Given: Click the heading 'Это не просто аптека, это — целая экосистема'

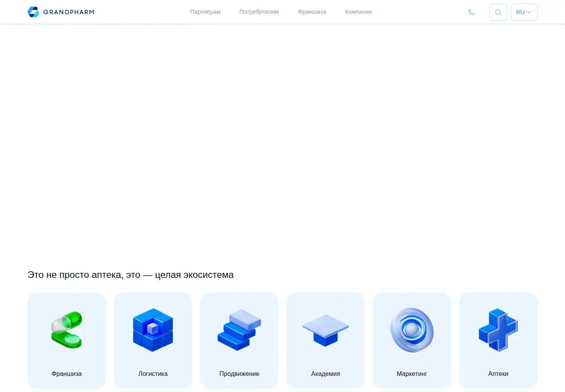Looking at the screenshot, I should pos(131,275).
